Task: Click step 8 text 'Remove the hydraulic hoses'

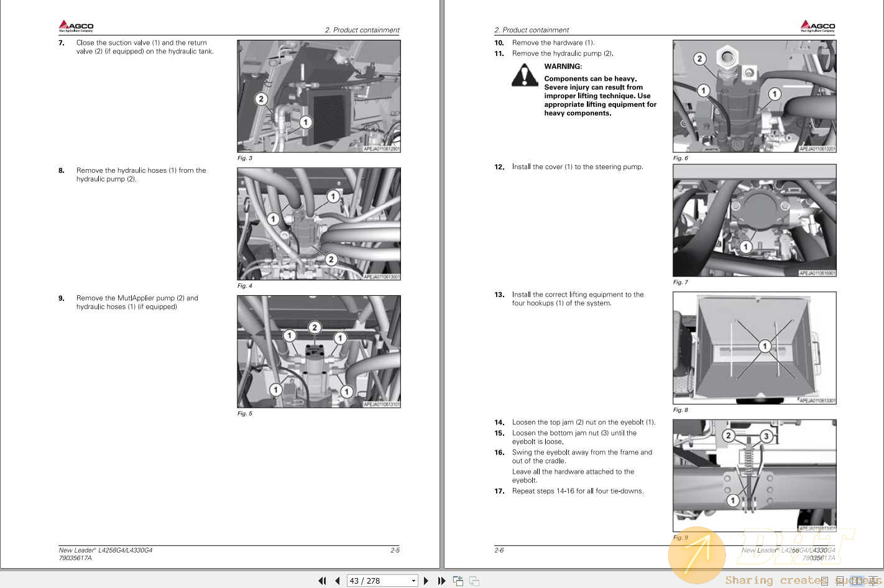Action: pyautogui.click(x=121, y=170)
